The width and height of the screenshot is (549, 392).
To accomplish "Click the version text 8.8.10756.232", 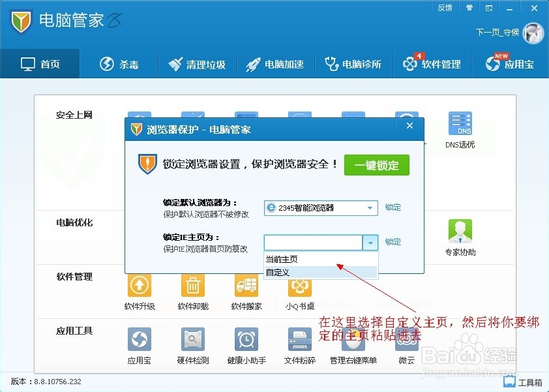I will coord(57,382).
